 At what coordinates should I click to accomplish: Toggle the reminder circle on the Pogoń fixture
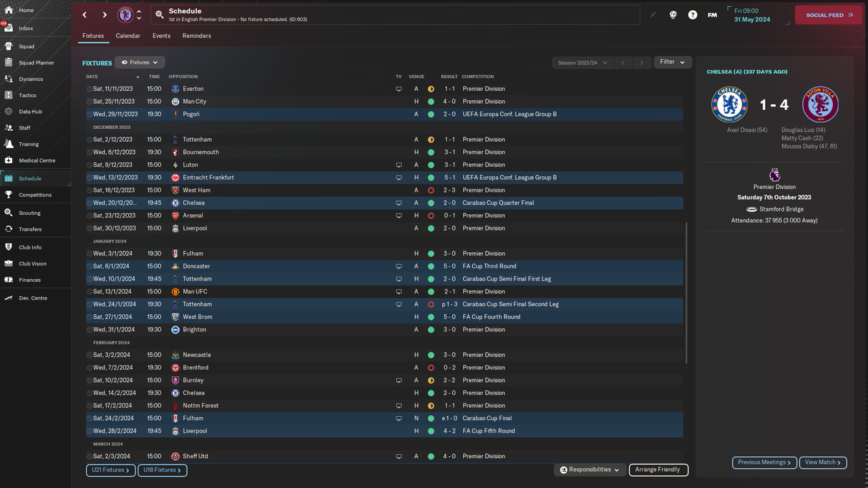tap(89, 115)
